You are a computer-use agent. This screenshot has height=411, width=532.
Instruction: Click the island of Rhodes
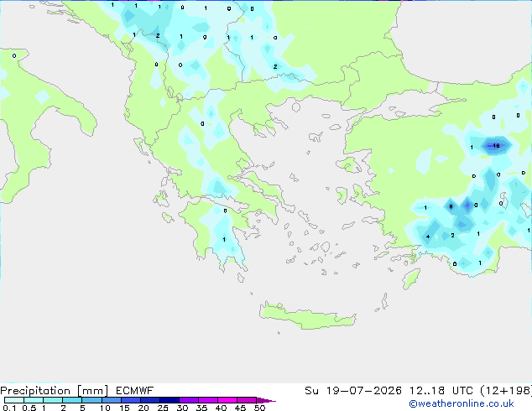point(411,278)
